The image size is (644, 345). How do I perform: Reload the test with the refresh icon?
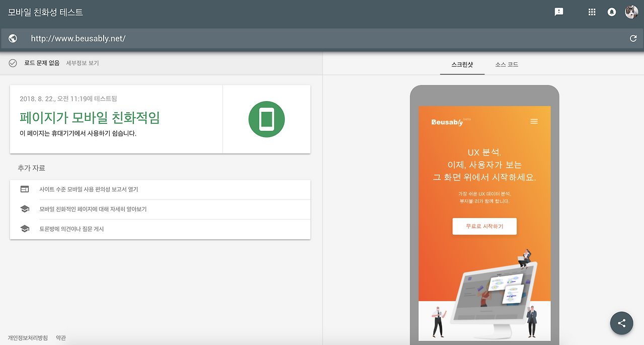633,38
